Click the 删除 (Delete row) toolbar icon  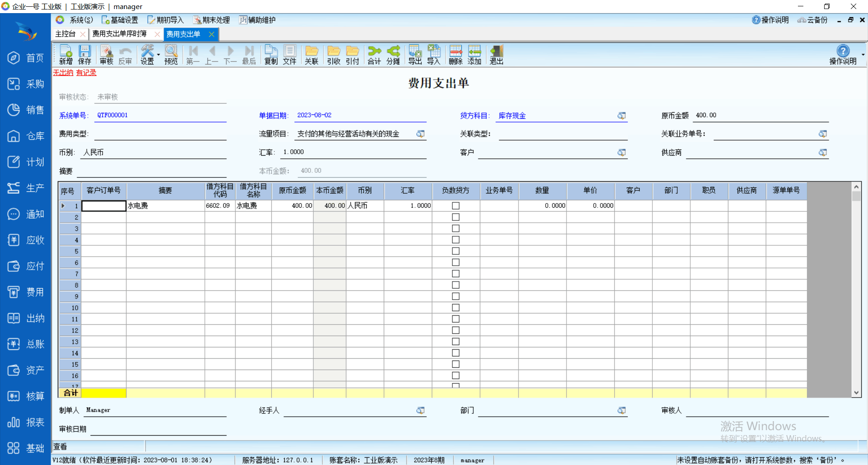(x=455, y=55)
